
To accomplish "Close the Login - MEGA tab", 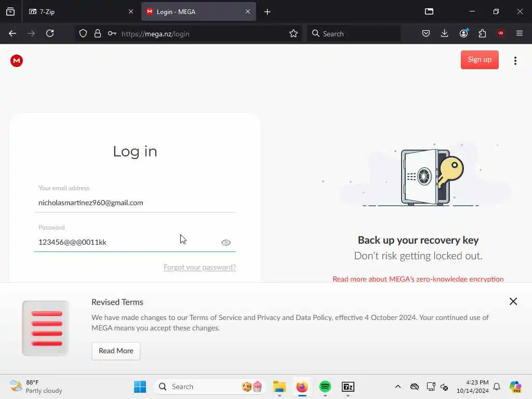I will click(x=248, y=12).
